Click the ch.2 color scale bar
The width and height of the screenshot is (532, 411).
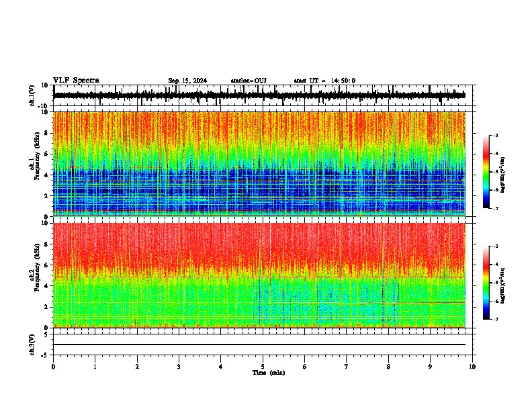(x=486, y=283)
